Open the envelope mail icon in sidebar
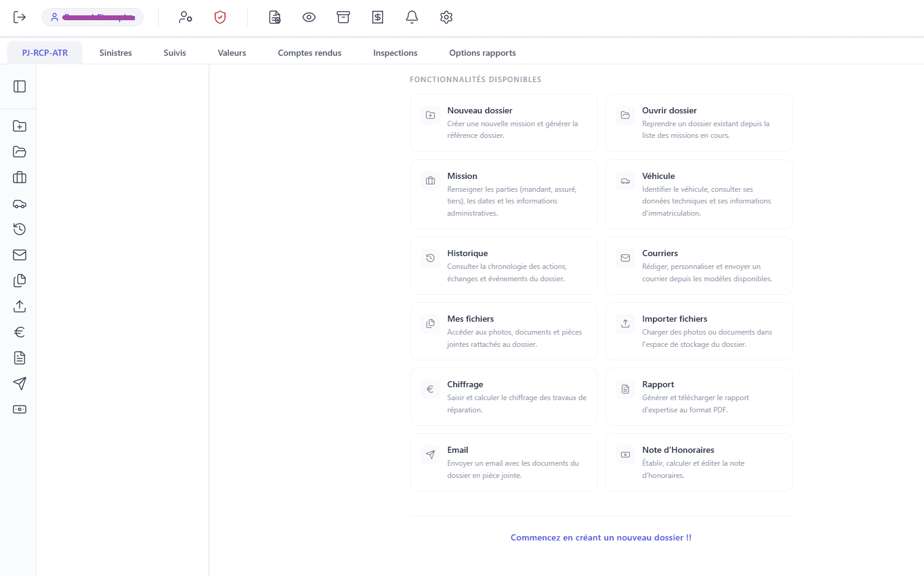 click(x=20, y=255)
